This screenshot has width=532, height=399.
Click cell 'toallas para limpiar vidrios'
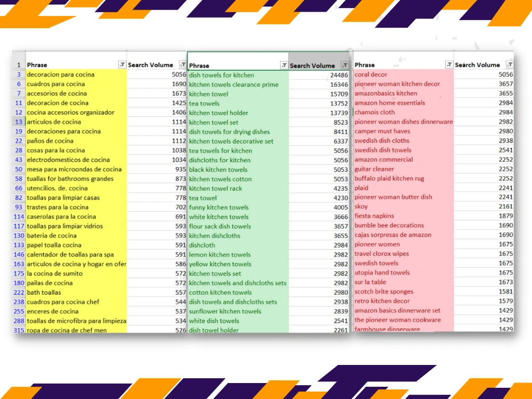[76, 226]
